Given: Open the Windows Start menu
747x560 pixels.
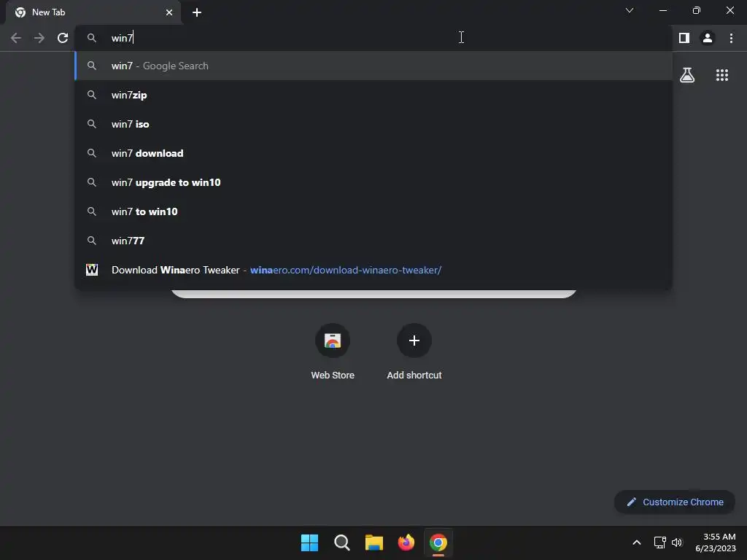Looking at the screenshot, I should click(309, 542).
